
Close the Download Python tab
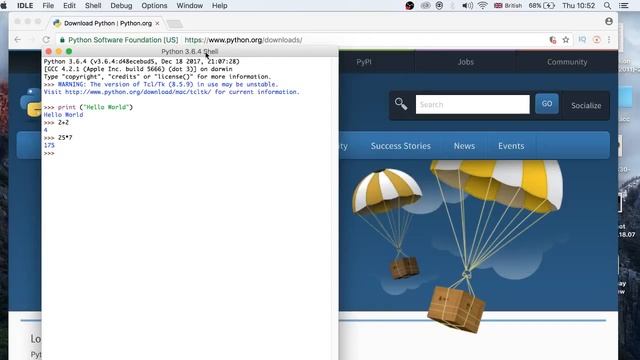pyautogui.click(x=157, y=23)
